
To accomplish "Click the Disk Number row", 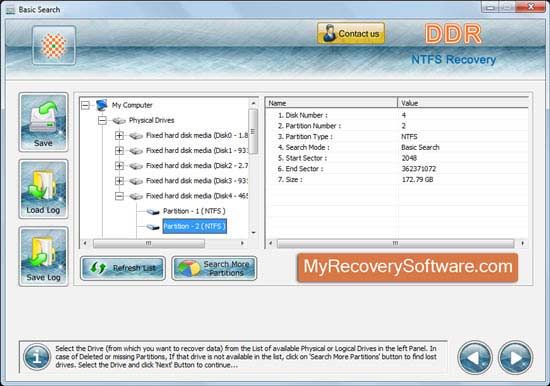I will click(x=397, y=115).
